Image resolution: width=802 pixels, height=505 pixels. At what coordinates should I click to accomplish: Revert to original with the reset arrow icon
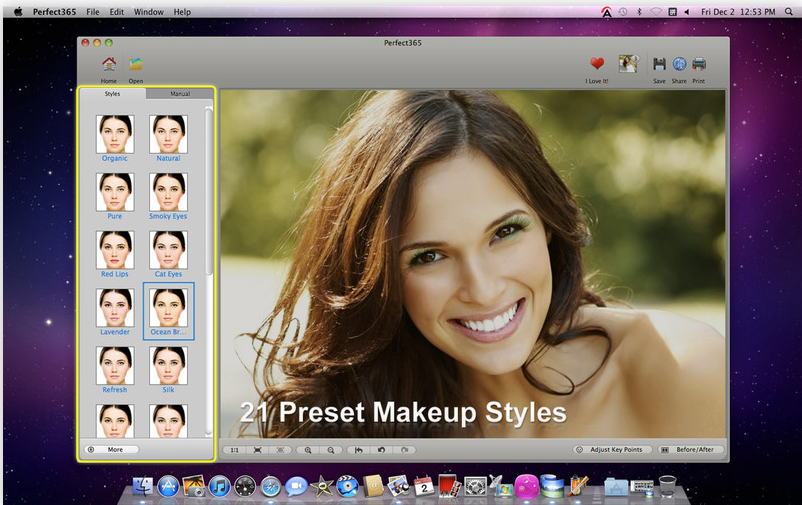pos(359,450)
